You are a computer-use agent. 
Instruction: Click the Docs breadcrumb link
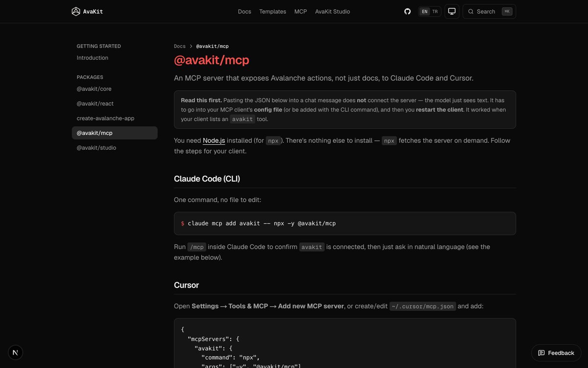tap(180, 46)
